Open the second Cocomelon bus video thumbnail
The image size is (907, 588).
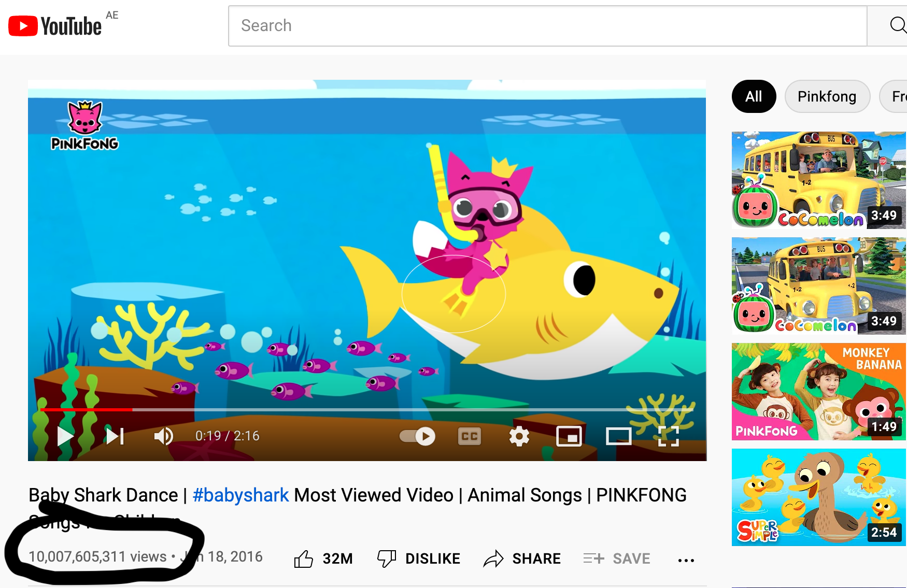819,286
